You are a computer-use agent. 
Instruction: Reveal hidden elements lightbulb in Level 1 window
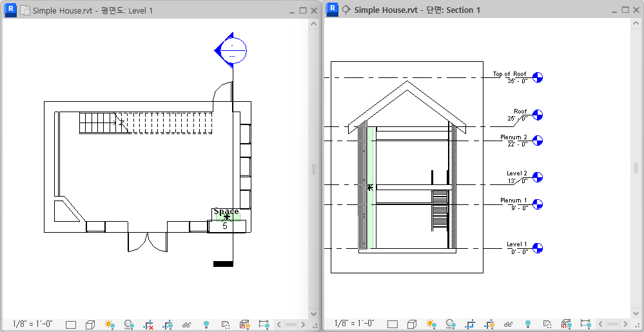206,325
